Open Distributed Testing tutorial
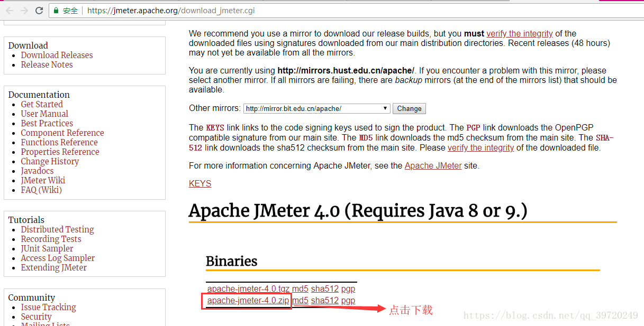This screenshot has width=644, height=326. click(x=57, y=229)
